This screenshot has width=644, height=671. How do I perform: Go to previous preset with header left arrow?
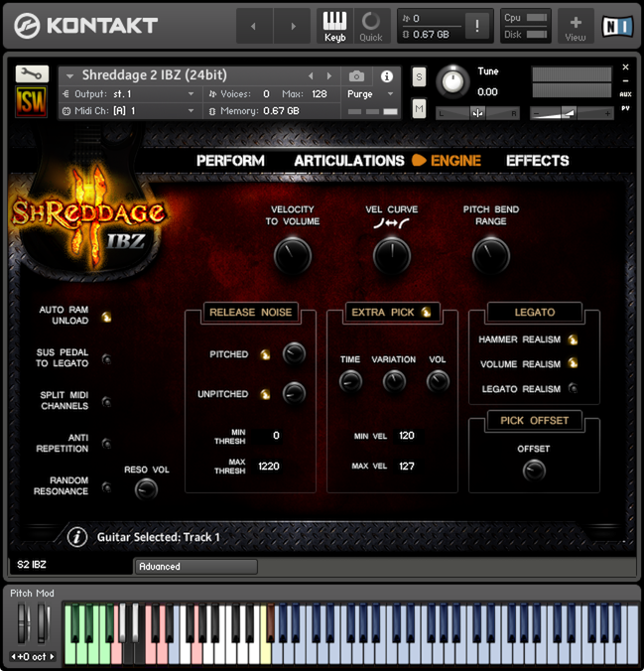point(254,26)
